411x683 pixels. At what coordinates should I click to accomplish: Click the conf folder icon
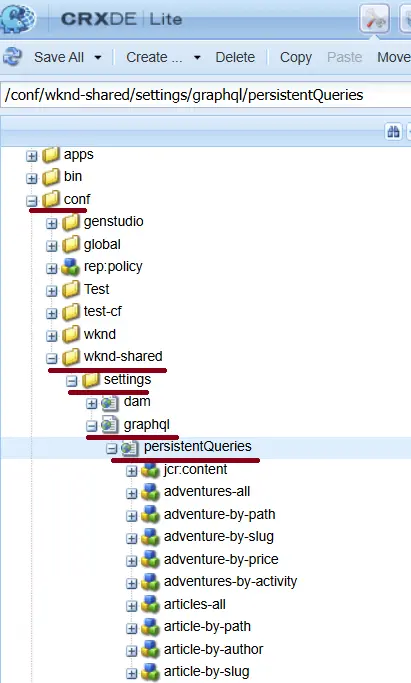pos(51,199)
